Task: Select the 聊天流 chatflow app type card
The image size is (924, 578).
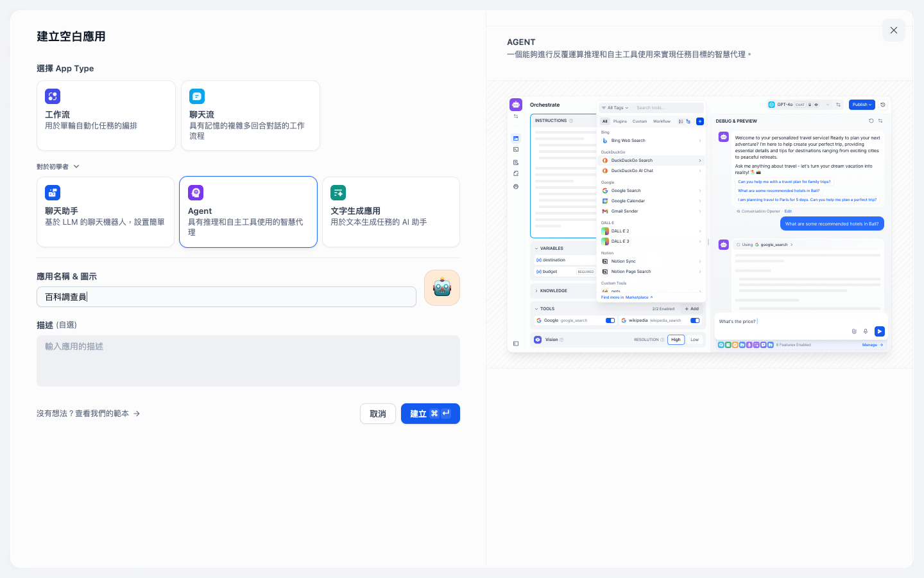Action: pyautogui.click(x=250, y=116)
